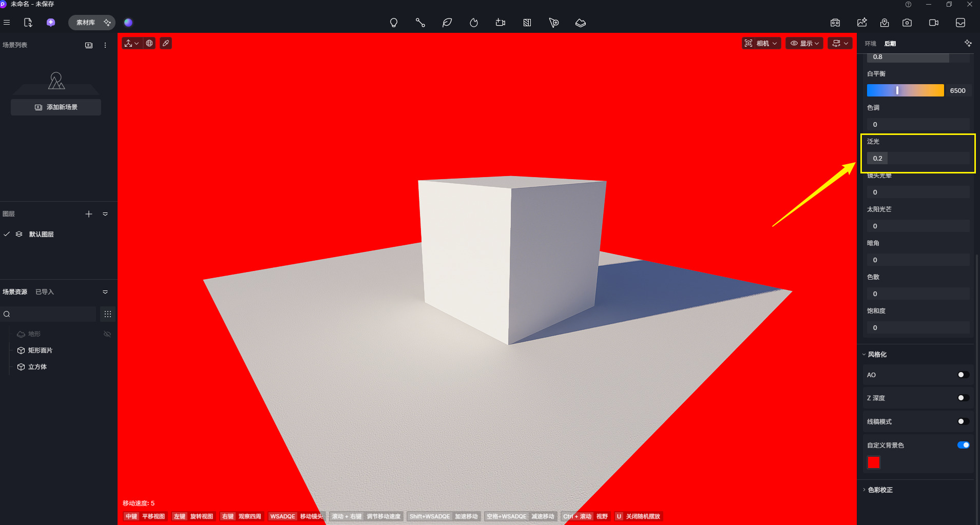Viewport: 980px width, 525px height.
Task: Enable the AO toggle switch
Action: click(x=963, y=375)
